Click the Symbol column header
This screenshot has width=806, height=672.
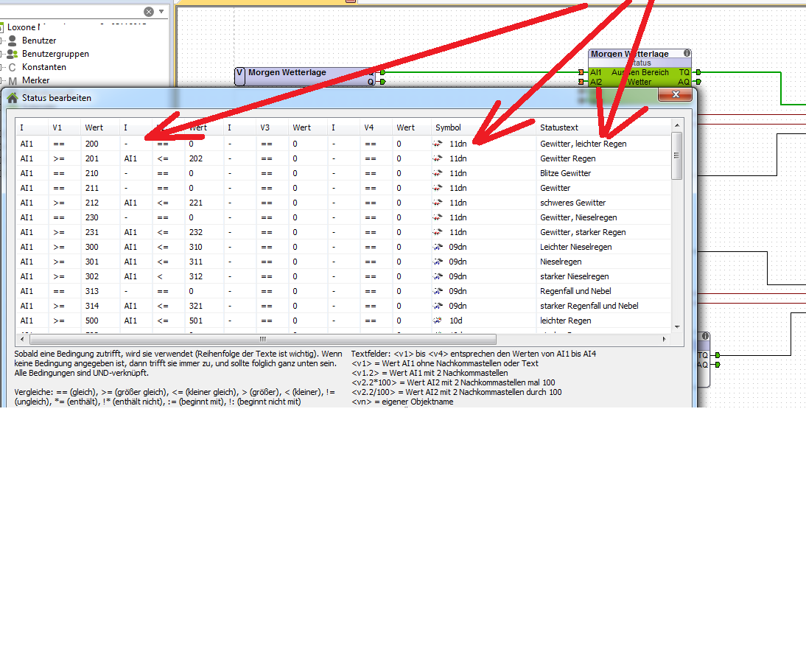[483, 127]
